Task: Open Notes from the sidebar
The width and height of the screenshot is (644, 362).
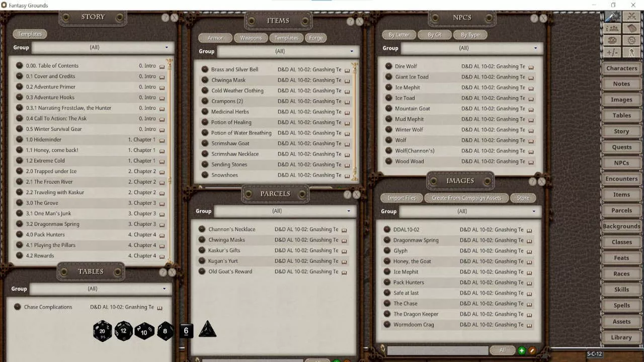Action: click(x=621, y=84)
